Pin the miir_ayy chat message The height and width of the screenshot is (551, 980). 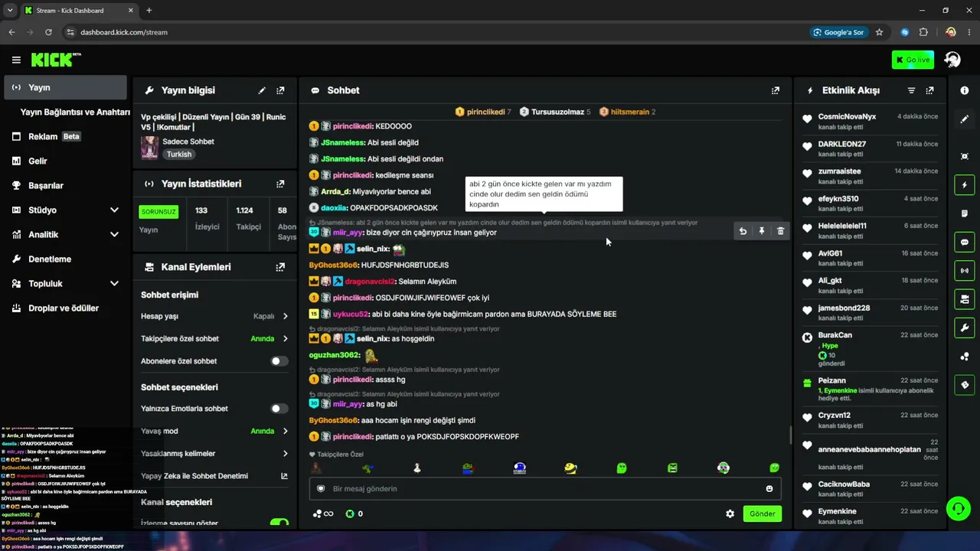[x=762, y=231]
